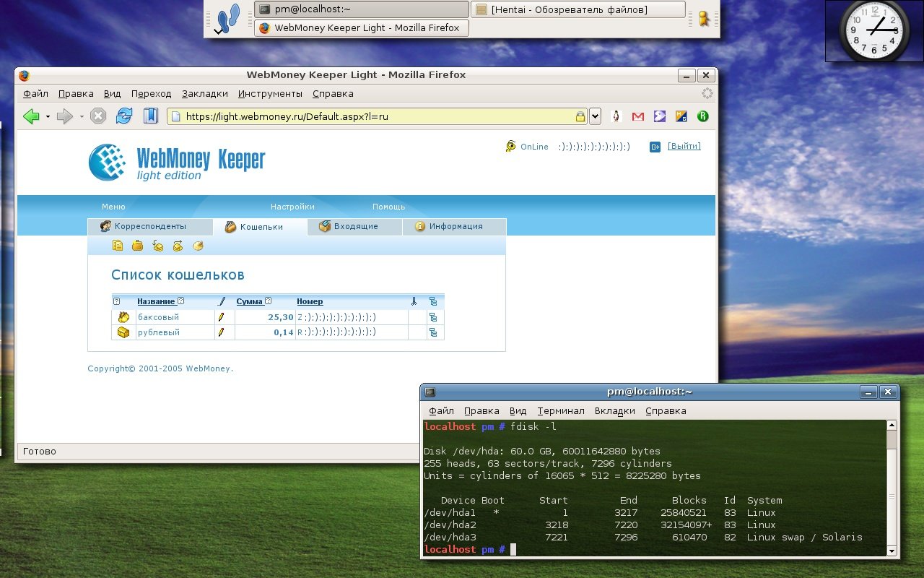Expand the address bar URL history dropdown
The height and width of the screenshot is (578, 924).
click(595, 116)
